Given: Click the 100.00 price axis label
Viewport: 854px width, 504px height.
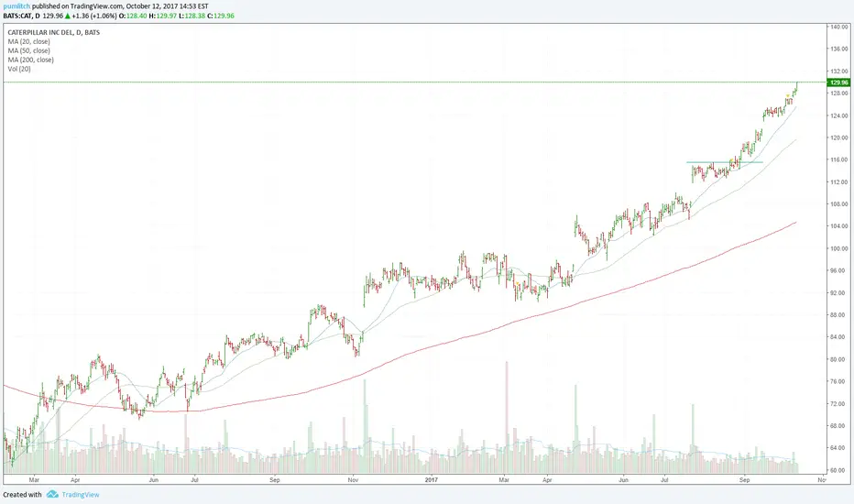Looking at the screenshot, I should (x=839, y=248).
